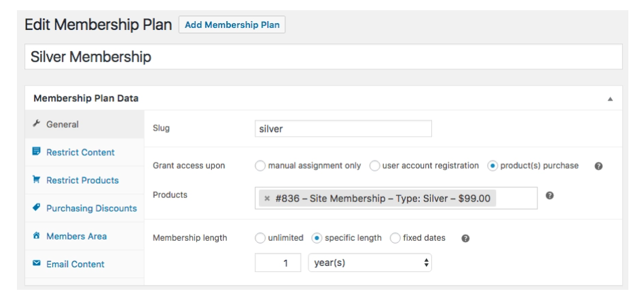The width and height of the screenshot is (644, 300).
Task: Remove the #836 Site Membership product tag
Action: coord(267,199)
